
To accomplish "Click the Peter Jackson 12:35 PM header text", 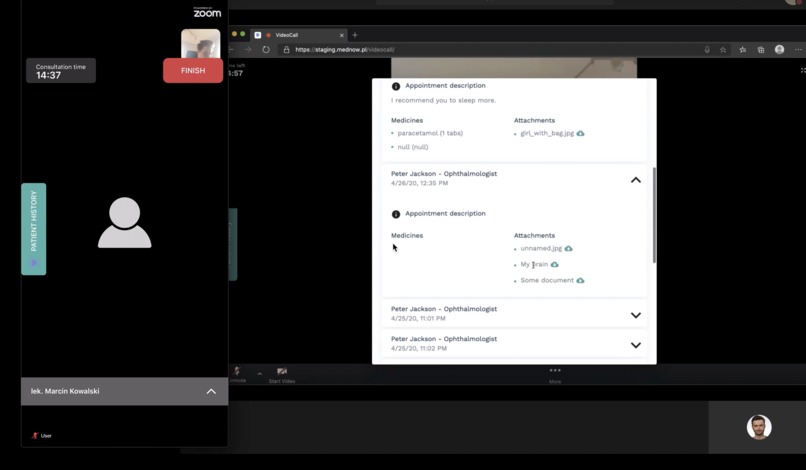I will [444, 174].
